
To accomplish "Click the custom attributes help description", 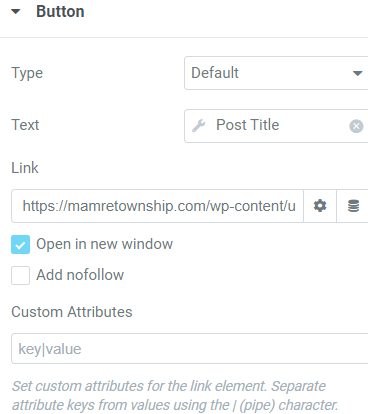I will point(175,396).
